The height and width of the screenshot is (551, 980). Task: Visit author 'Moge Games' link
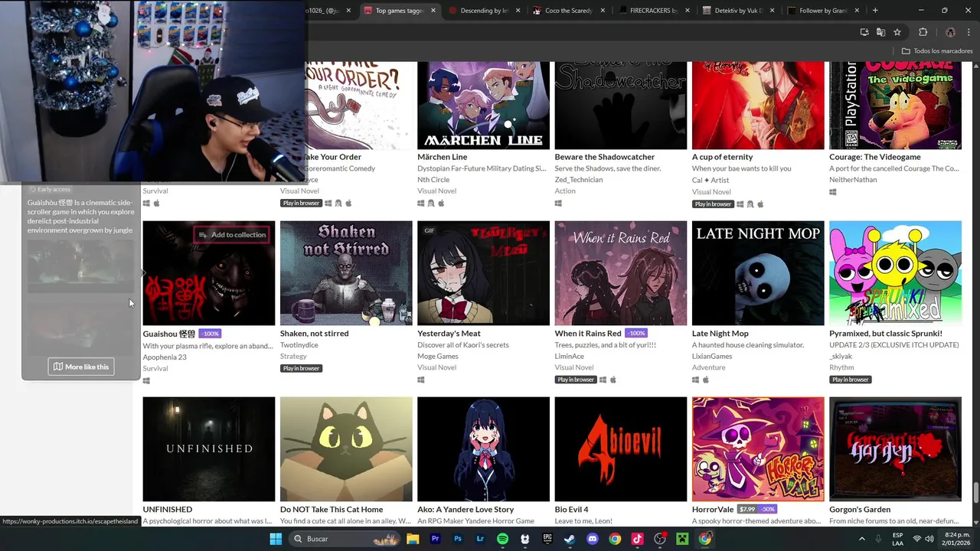[x=438, y=357]
